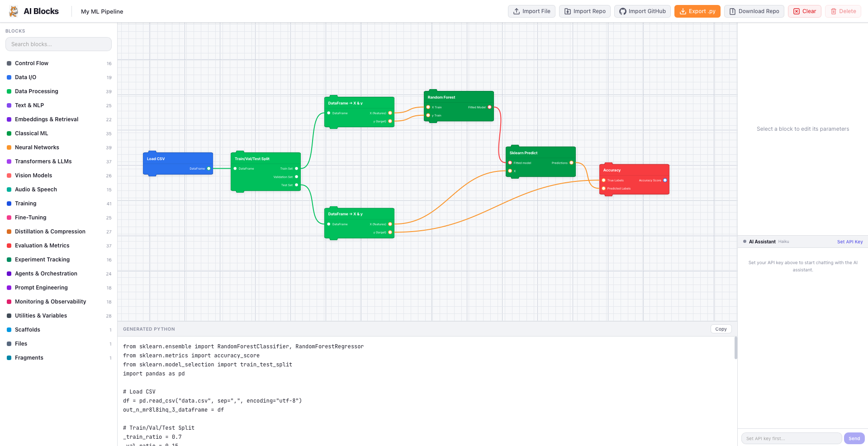This screenshot has height=446, width=868.
Task: Click the scrollbar in the Generated Python panel
Action: [x=735, y=347]
